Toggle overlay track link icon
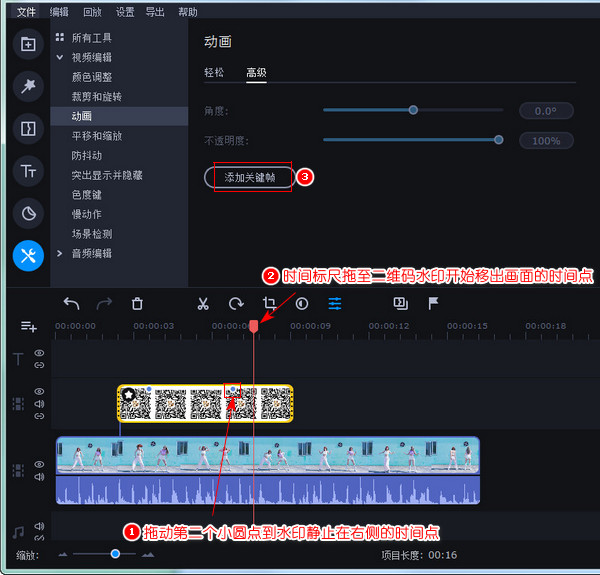 39,416
